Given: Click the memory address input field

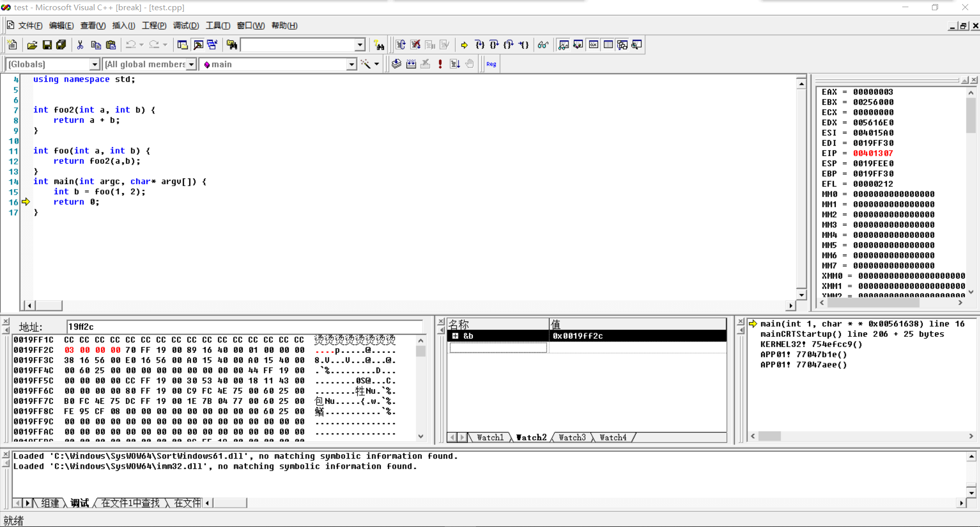Looking at the screenshot, I should point(244,327).
